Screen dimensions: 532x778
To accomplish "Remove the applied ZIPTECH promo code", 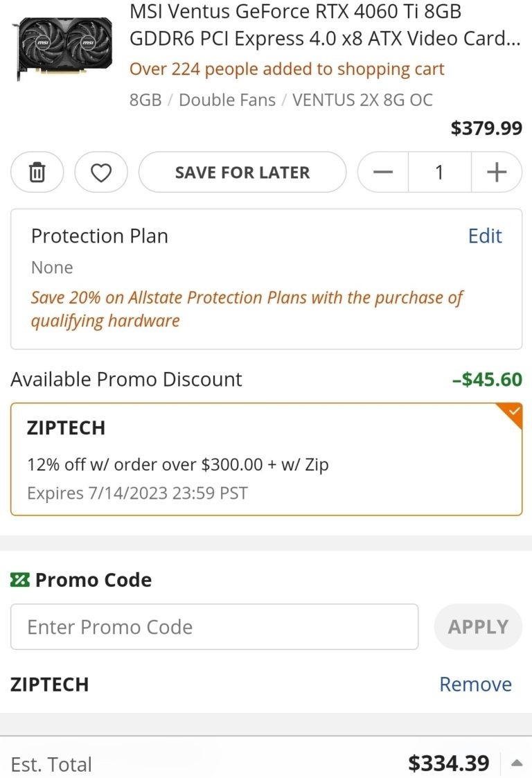I will [475, 684].
